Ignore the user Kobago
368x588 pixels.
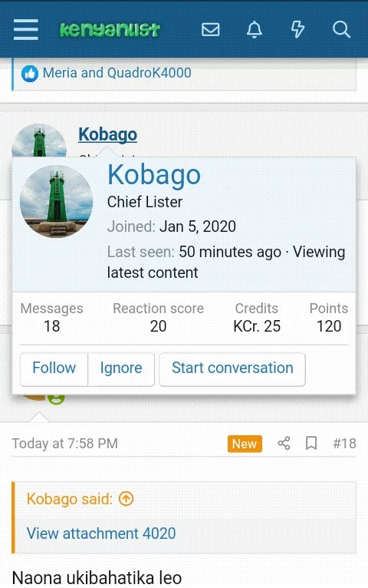tap(121, 368)
